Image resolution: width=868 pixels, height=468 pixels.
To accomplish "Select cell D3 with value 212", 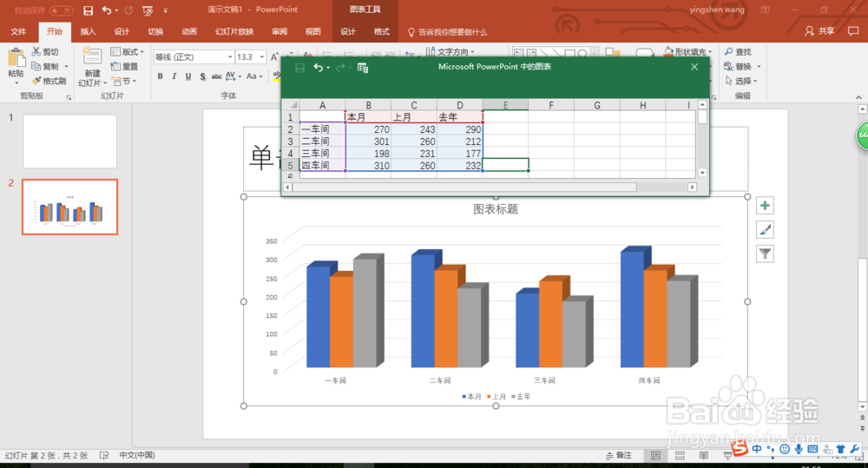I will [x=459, y=142].
